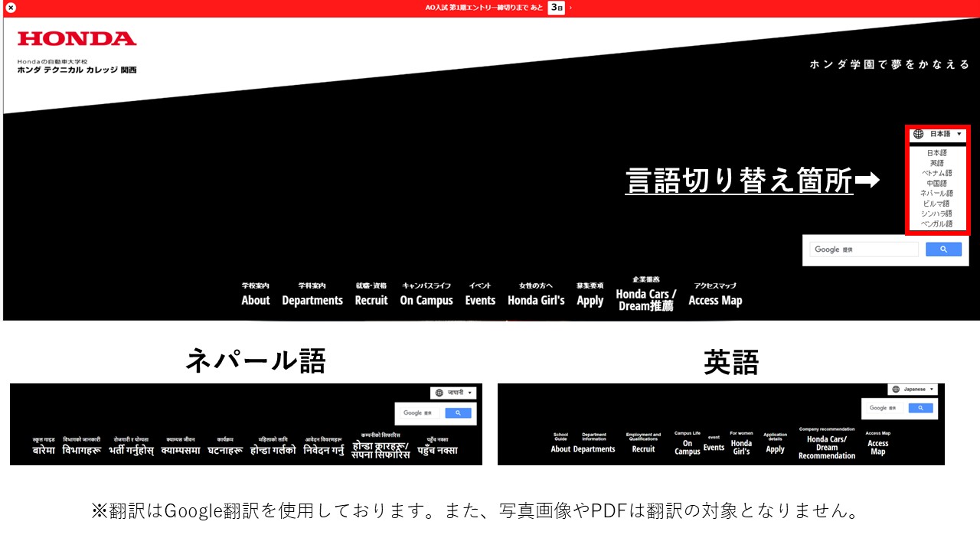Open the Departments menu item
980x551 pixels.
[312, 300]
